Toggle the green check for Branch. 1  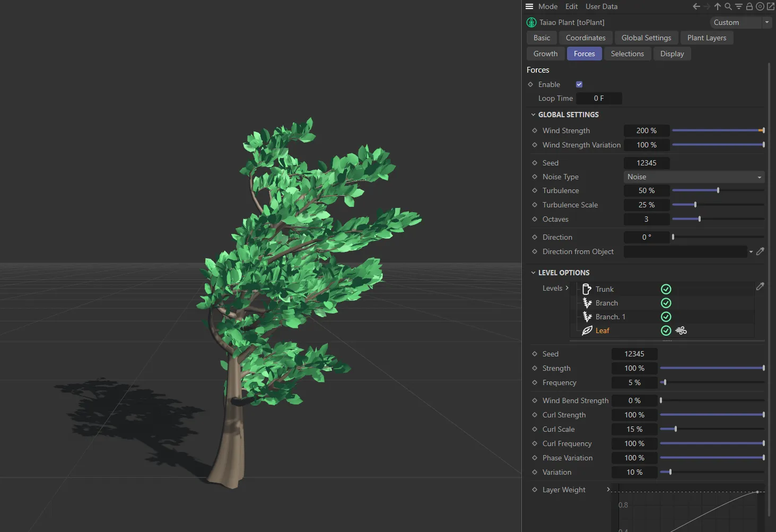pos(666,316)
